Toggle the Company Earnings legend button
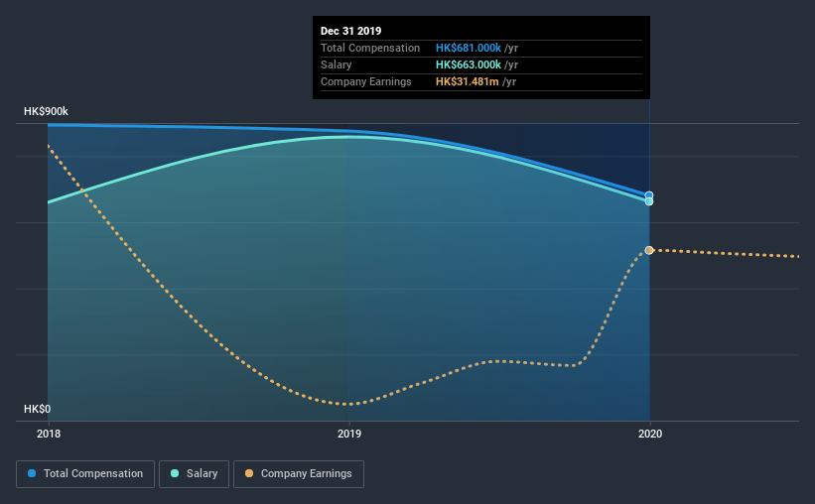 [299, 474]
